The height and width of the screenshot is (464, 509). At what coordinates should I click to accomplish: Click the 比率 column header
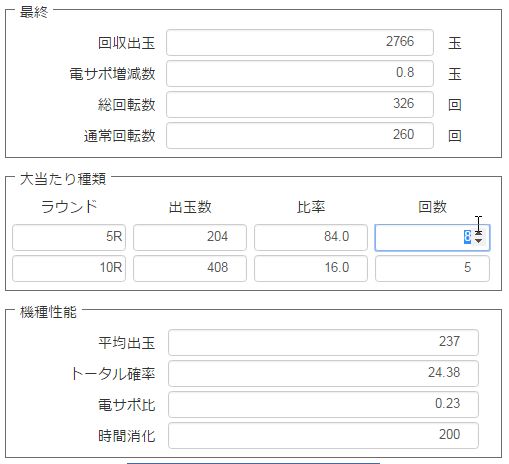(x=311, y=207)
